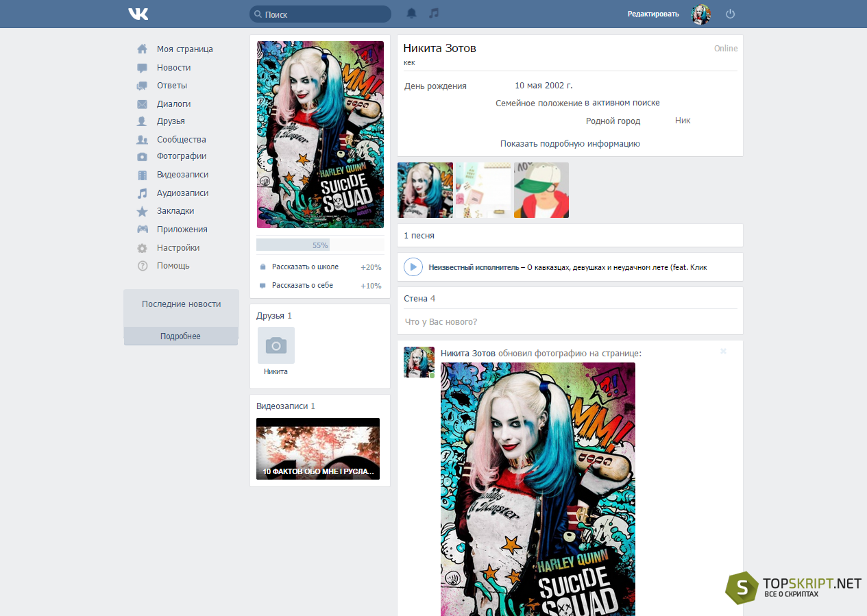This screenshot has width=867, height=616.
Task: Open Диалоги in left menu
Action: click(174, 104)
